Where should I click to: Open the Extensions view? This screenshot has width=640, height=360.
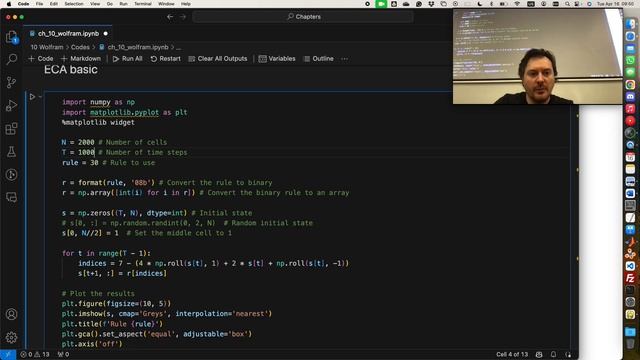(11, 129)
